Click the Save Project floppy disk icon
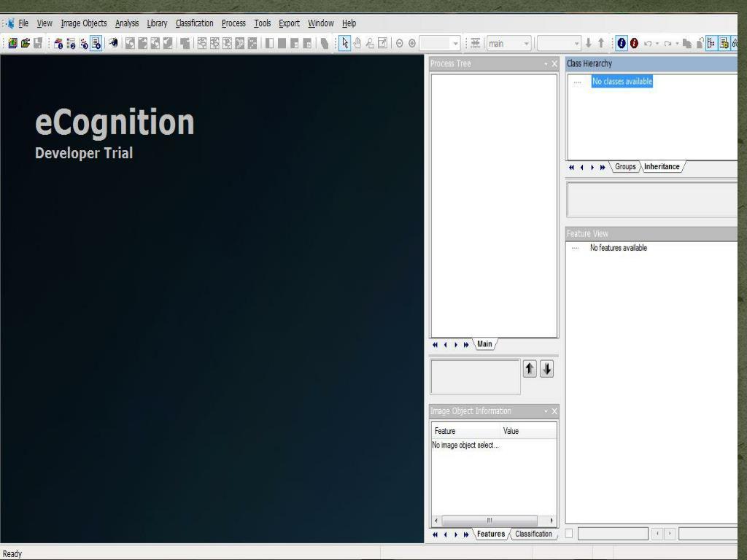This screenshot has height=560, width=747. [x=38, y=43]
